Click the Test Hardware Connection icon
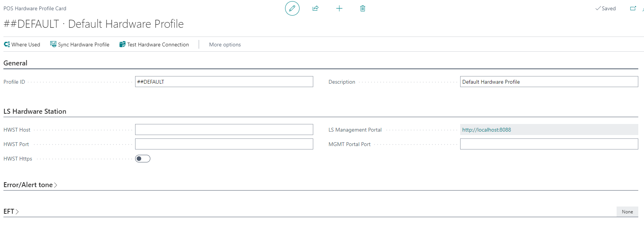Viewport: 644px width, 232px height. coord(123,44)
